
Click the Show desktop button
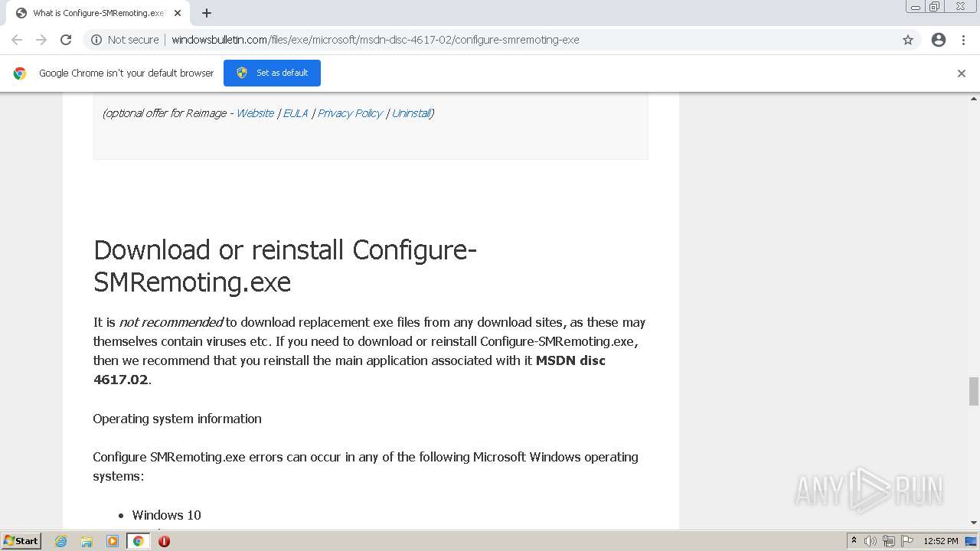pyautogui.click(x=972, y=541)
